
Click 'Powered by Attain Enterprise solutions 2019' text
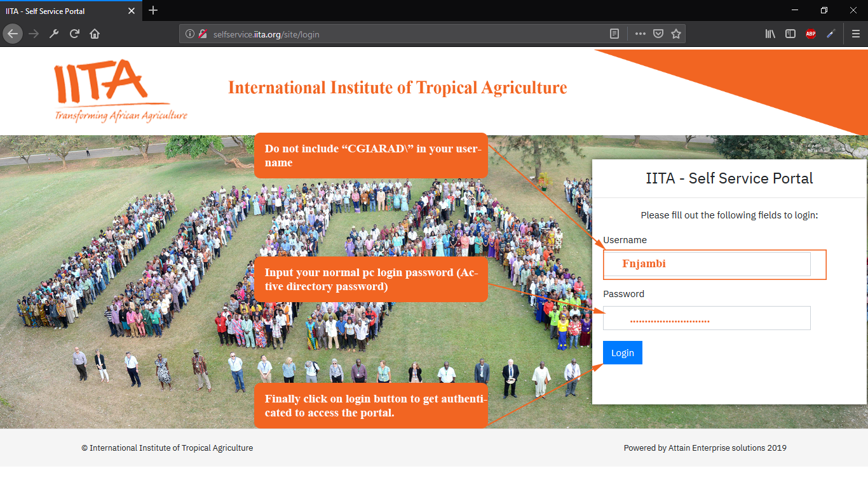(x=705, y=448)
